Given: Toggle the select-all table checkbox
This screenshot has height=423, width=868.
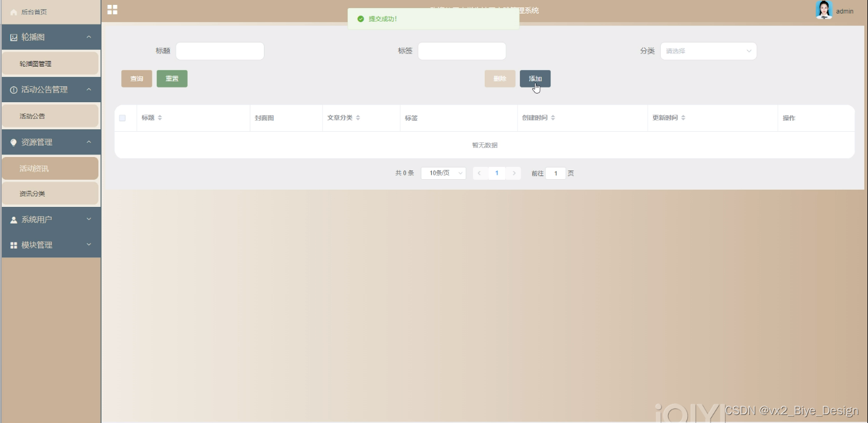Looking at the screenshot, I should point(122,118).
